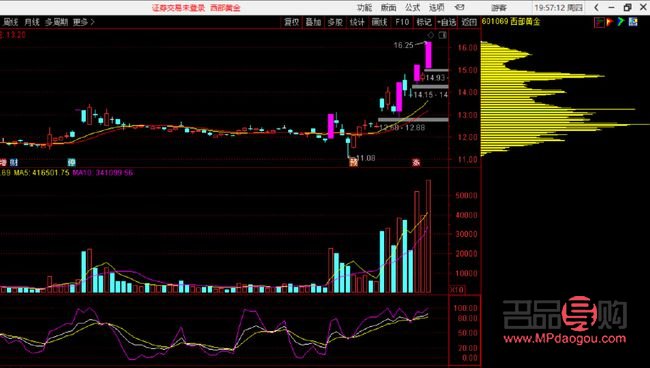
Task: Click the blue picture icon in the top right
Action: pos(633,22)
